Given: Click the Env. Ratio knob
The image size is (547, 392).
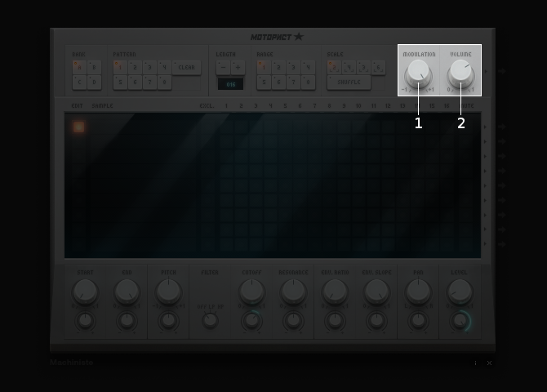Looking at the screenshot, I should [x=335, y=292].
